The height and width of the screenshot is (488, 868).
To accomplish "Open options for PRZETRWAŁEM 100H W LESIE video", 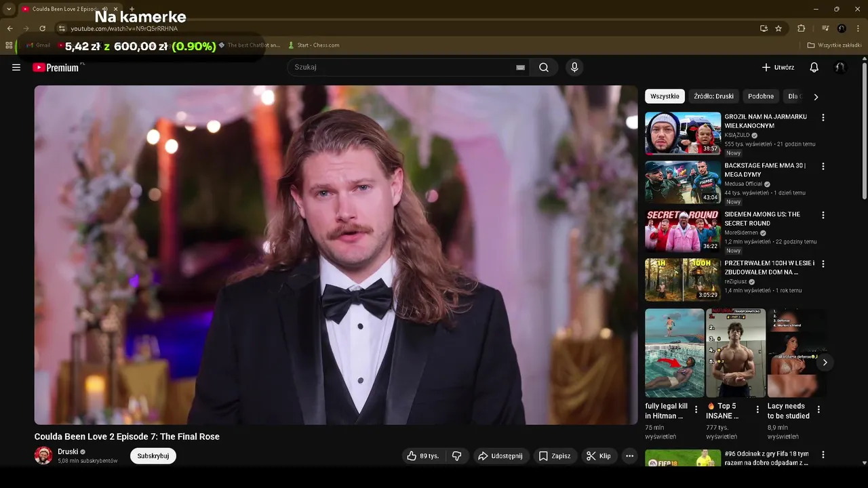I will [823, 264].
